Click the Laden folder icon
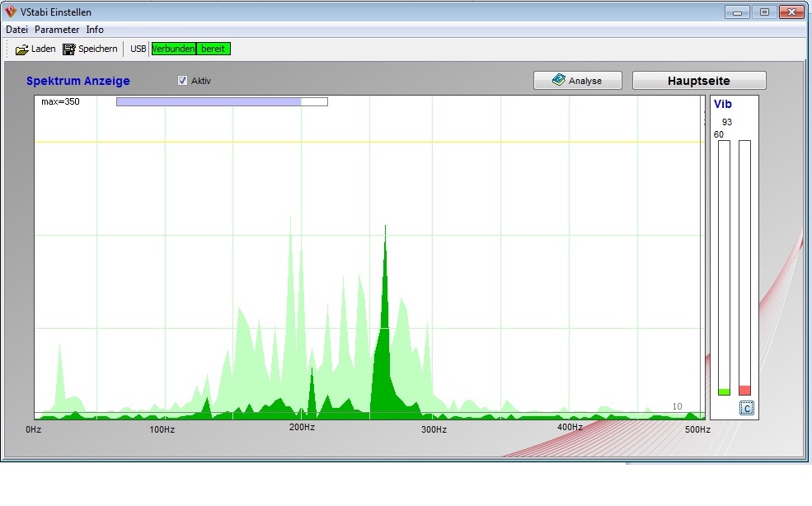812x506 pixels. 22,49
